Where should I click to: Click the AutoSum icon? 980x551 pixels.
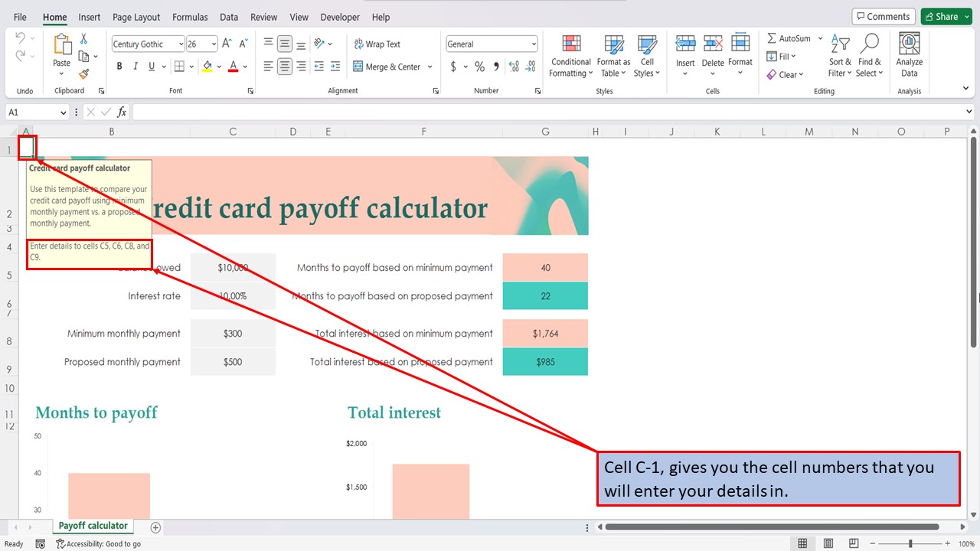[x=787, y=37]
